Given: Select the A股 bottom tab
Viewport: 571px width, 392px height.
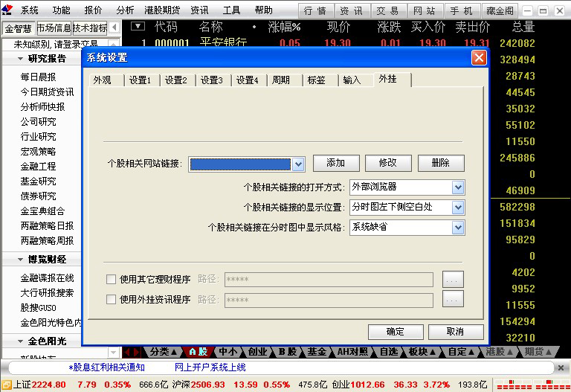Looking at the screenshot, I should [x=199, y=352].
